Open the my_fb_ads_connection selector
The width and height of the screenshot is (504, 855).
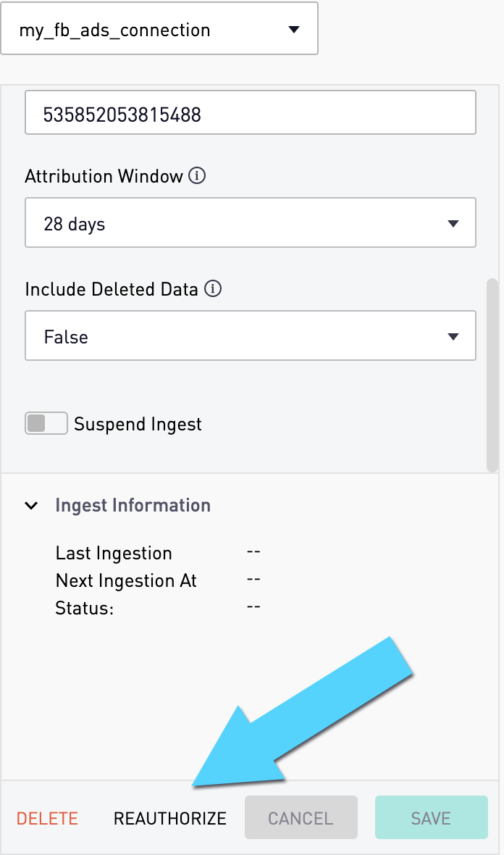coord(159,28)
